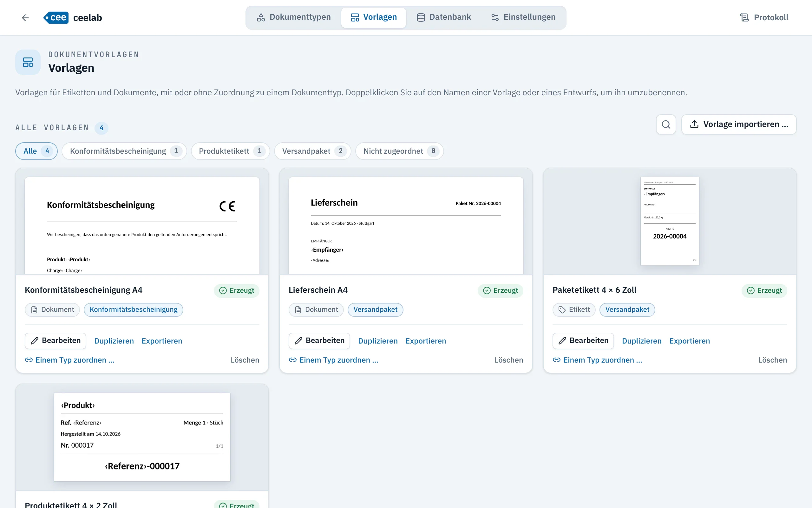Screen dimensions: 812x508
Task: Open the Paketetikett preview thumbnail
Action: (669, 221)
